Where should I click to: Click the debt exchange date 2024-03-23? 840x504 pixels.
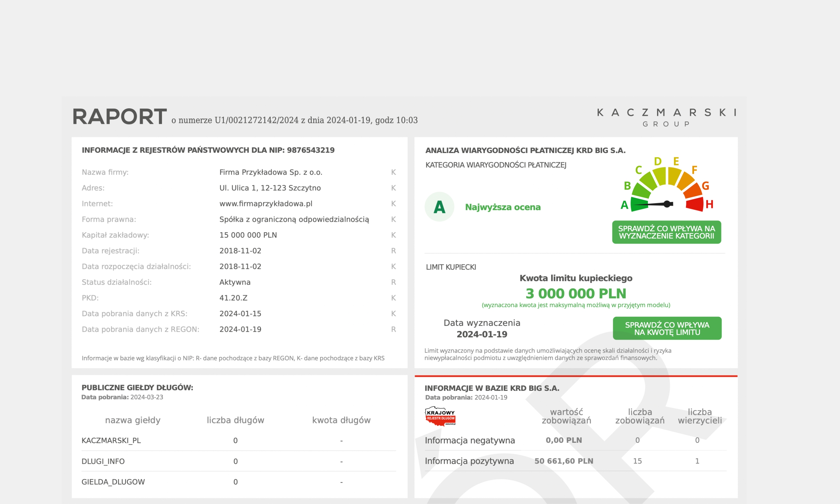(147, 397)
